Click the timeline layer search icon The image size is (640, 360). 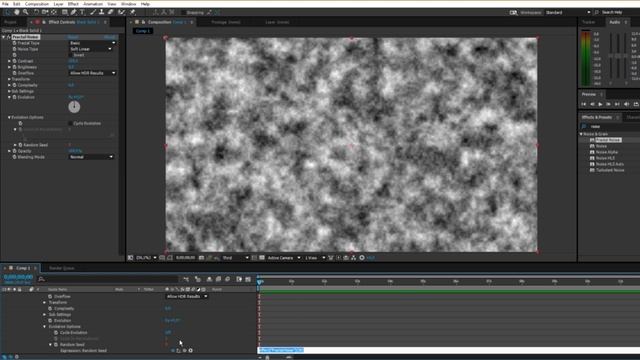click(42, 279)
